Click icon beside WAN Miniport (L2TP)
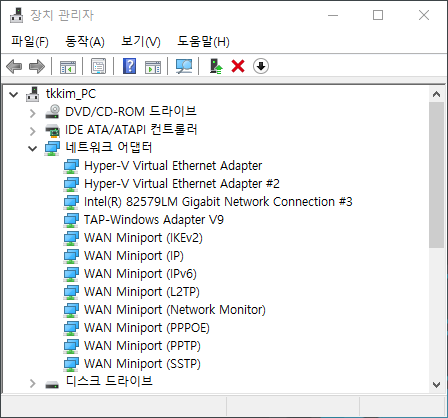448x418 pixels. (x=71, y=292)
